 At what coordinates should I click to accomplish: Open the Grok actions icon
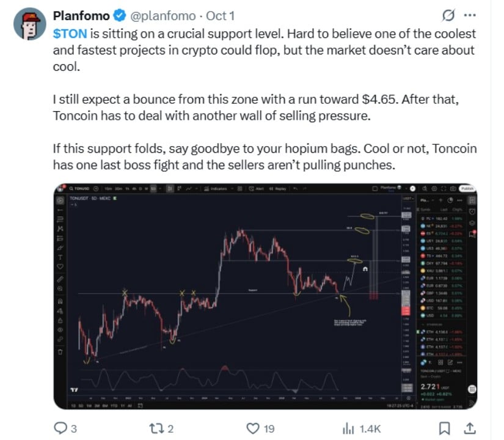pos(447,15)
